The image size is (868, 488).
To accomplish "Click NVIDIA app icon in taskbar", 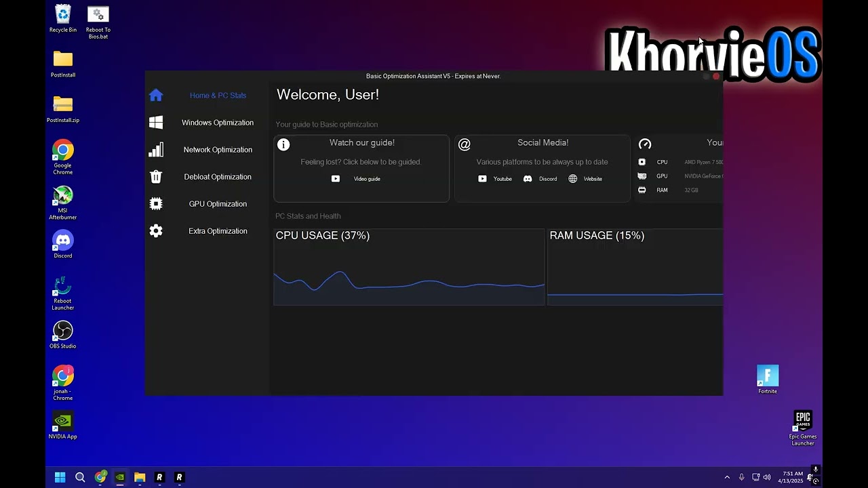I will click(x=120, y=477).
